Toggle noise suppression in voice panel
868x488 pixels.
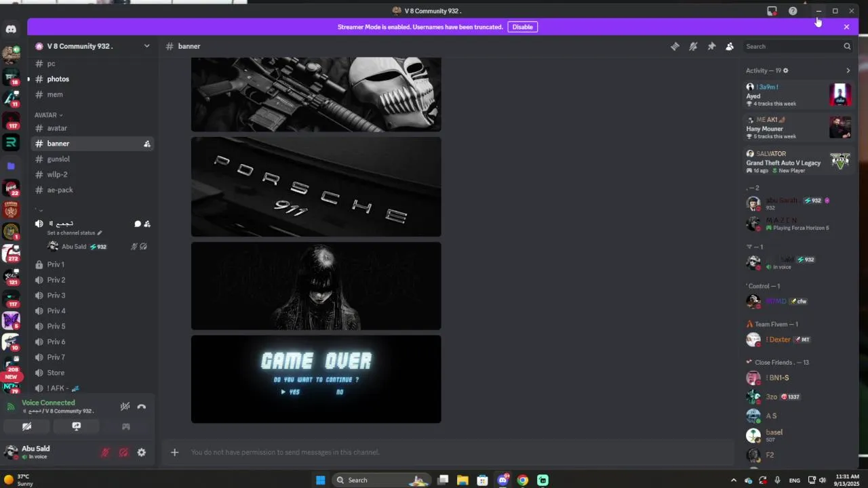click(125, 407)
